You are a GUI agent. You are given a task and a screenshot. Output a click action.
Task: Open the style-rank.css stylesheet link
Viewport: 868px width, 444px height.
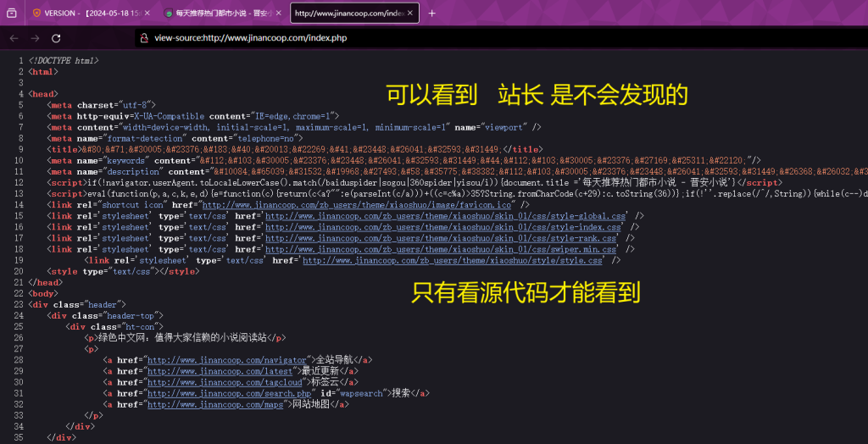tap(441, 238)
